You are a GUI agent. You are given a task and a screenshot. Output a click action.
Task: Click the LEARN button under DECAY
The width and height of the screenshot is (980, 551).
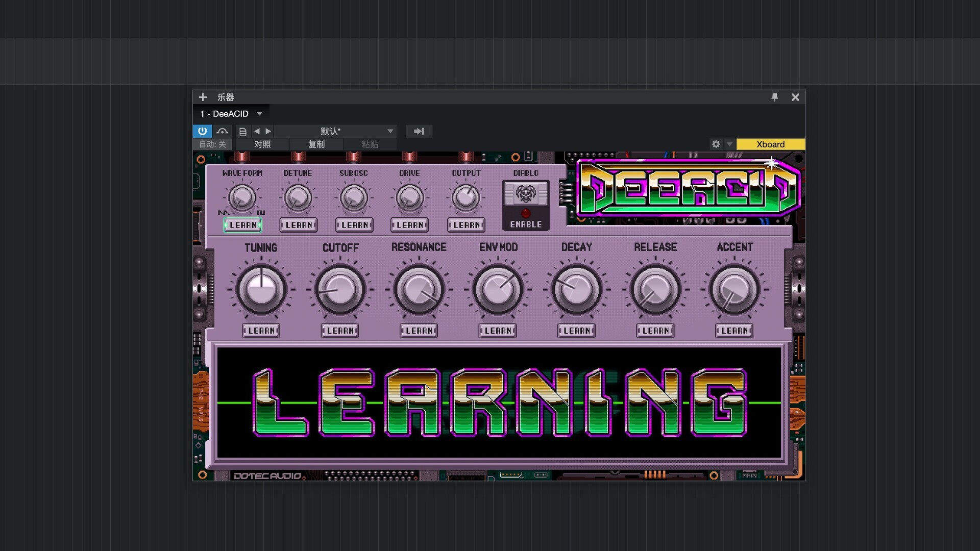(577, 331)
